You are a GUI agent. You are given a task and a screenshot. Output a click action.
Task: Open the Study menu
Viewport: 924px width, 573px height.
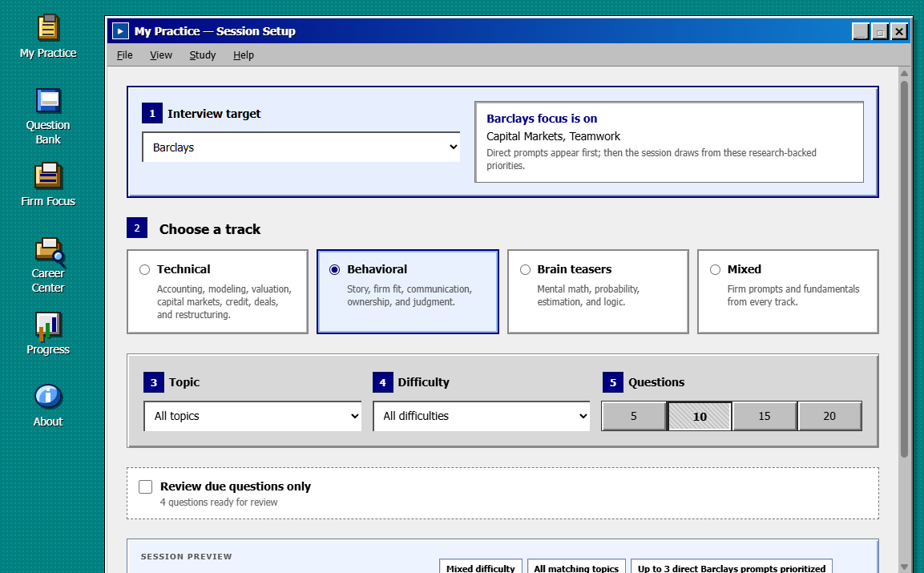pos(202,54)
